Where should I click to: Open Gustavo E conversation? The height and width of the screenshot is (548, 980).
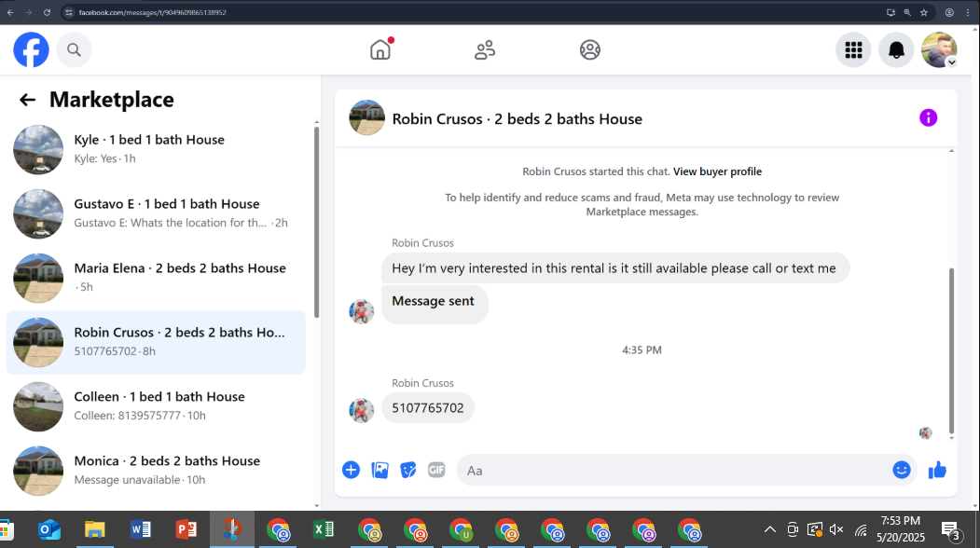tap(156, 213)
